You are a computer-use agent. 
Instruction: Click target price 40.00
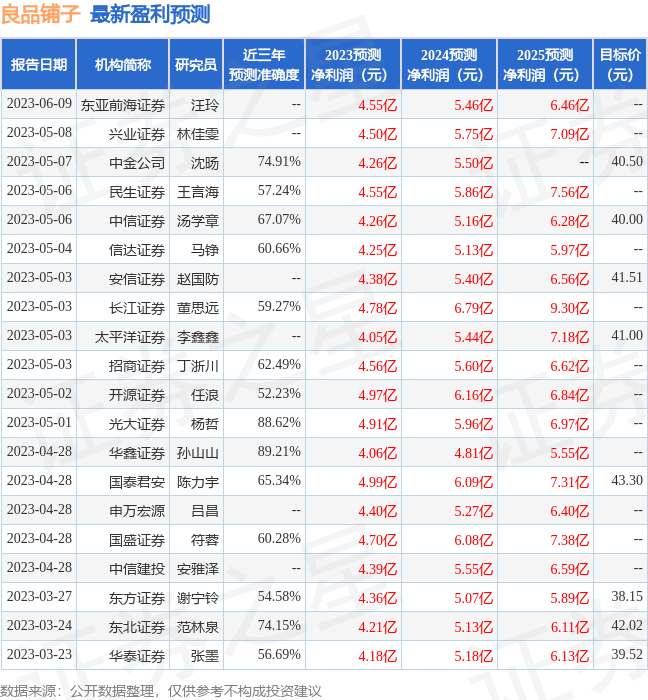click(627, 220)
